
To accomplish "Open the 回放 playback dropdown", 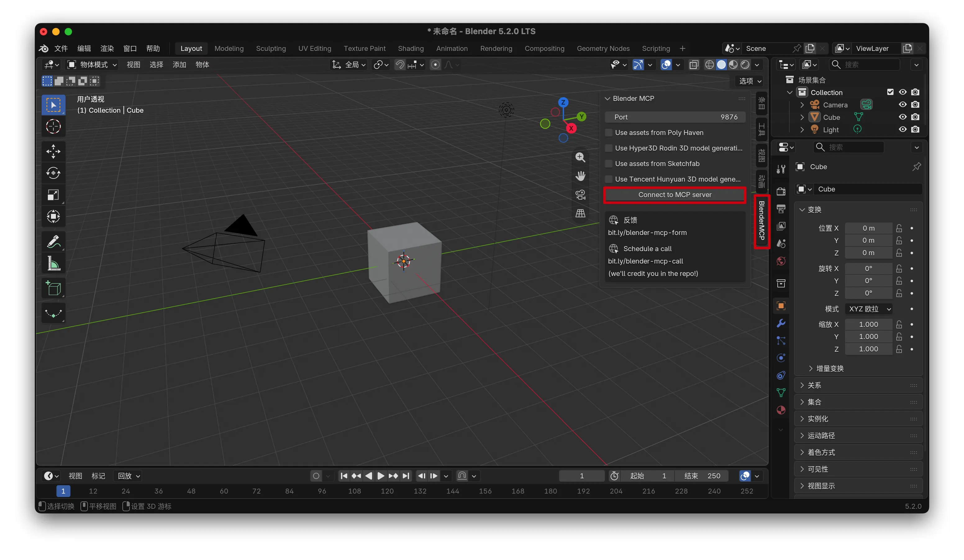I will tap(129, 476).
